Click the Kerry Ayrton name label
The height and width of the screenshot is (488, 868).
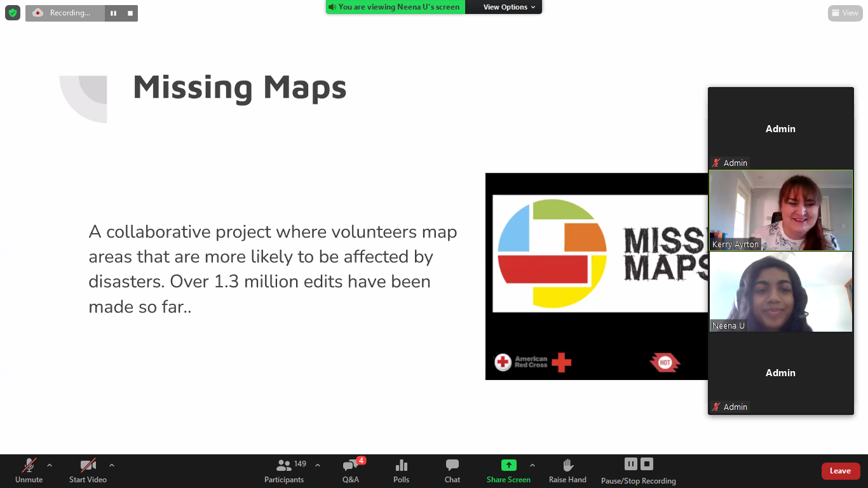(x=735, y=245)
